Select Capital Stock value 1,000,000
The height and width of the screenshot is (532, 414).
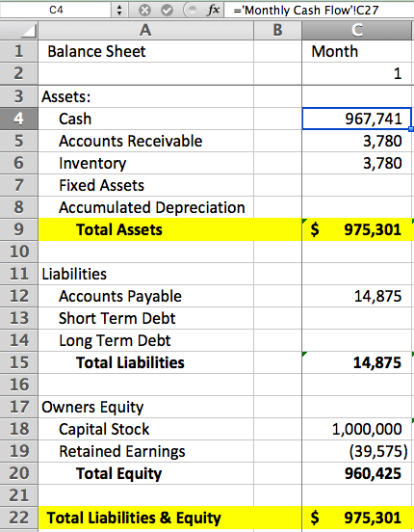pyautogui.click(x=357, y=429)
